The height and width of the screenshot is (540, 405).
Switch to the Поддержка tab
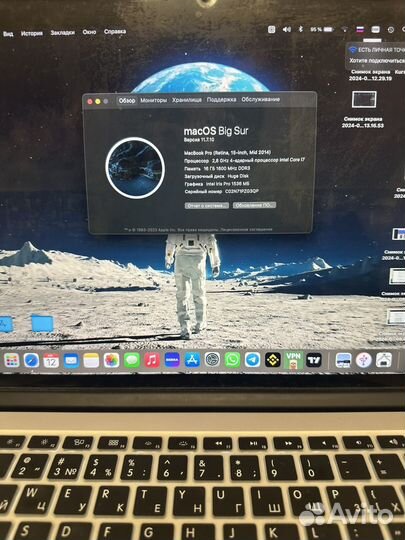coord(221,100)
